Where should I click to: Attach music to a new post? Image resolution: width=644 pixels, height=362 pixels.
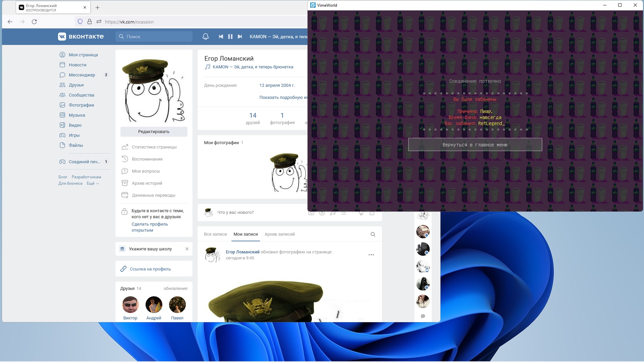[x=333, y=212]
